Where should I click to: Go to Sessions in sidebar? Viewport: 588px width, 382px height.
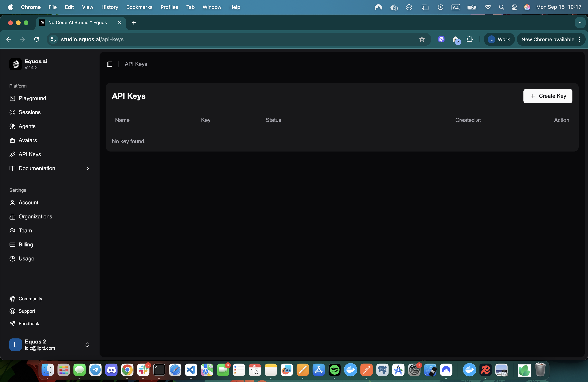point(29,112)
